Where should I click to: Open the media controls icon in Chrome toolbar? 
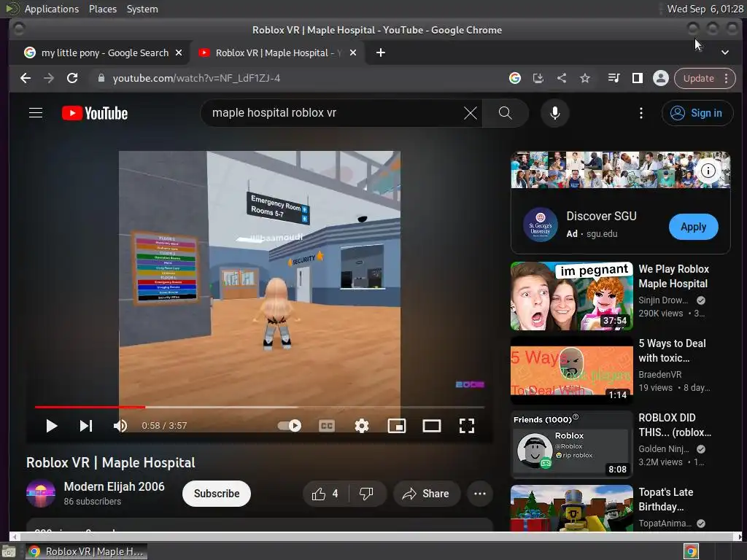(x=614, y=78)
